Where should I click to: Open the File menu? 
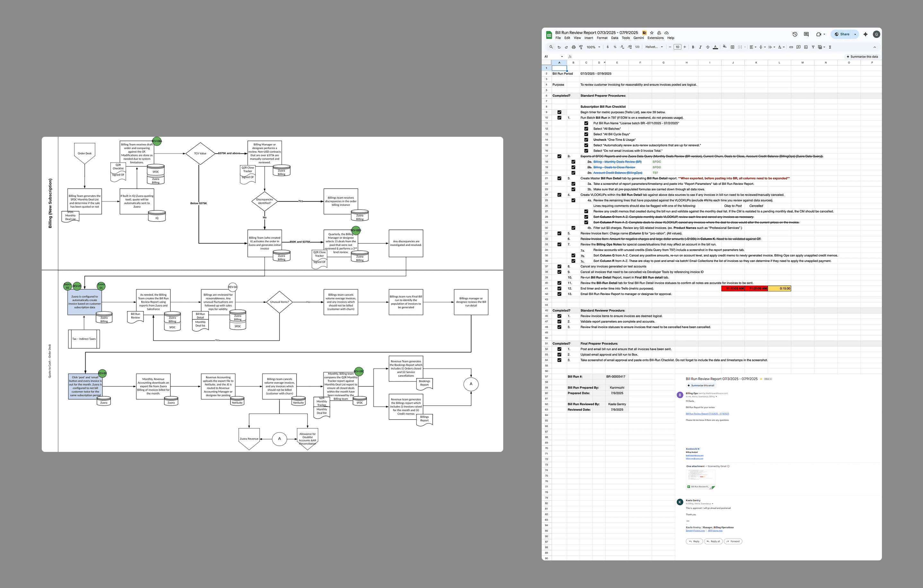click(558, 38)
